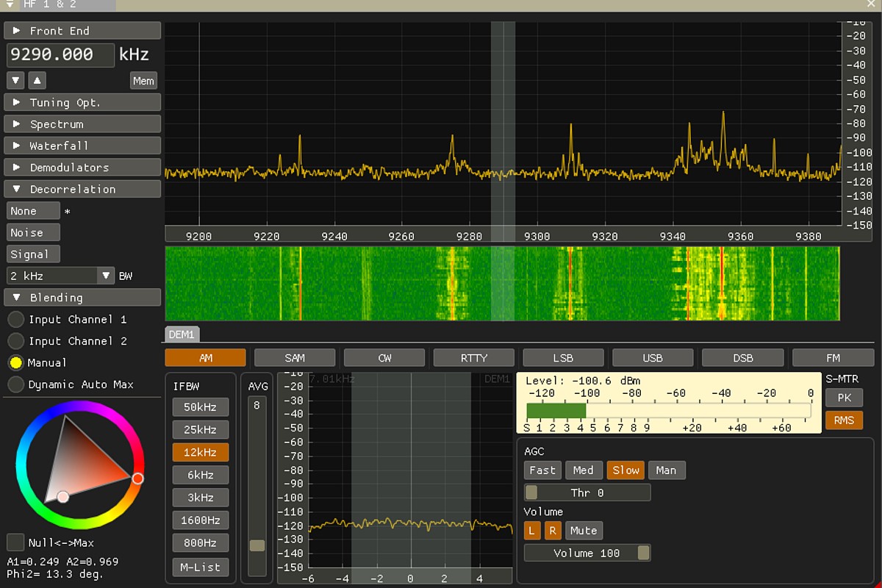Open the 2 kHz bandwidth dropdown
Image resolution: width=882 pixels, height=588 pixels.
60,276
